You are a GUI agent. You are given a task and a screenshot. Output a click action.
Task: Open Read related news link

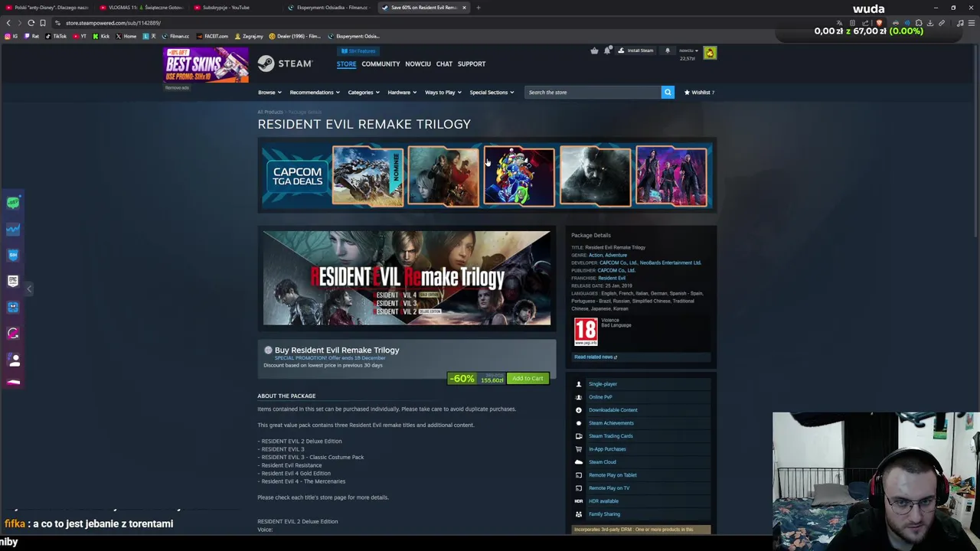[596, 357]
